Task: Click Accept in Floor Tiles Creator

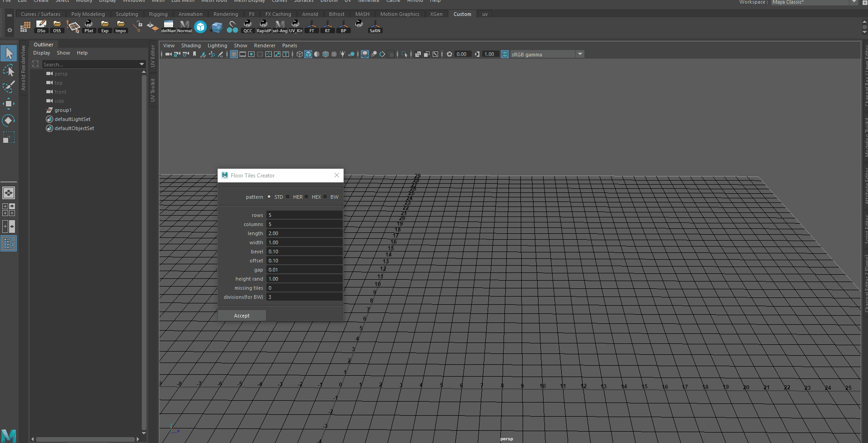Action: [242, 316]
